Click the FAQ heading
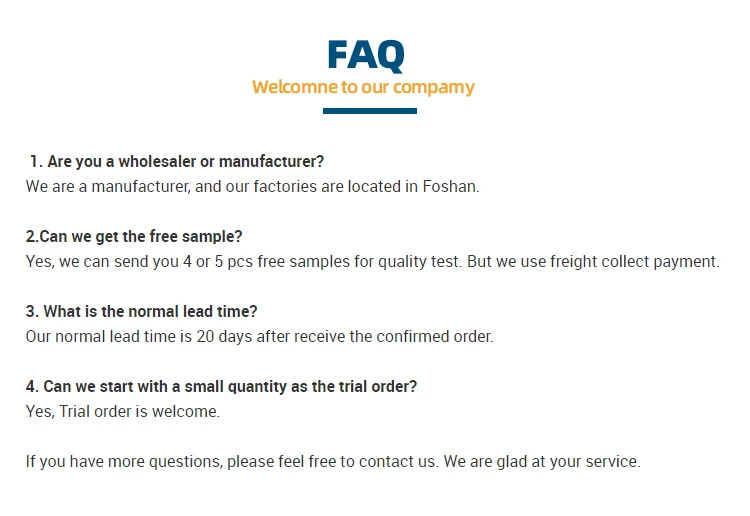This screenshot has width=750, height=516. [x=366, y=54]
